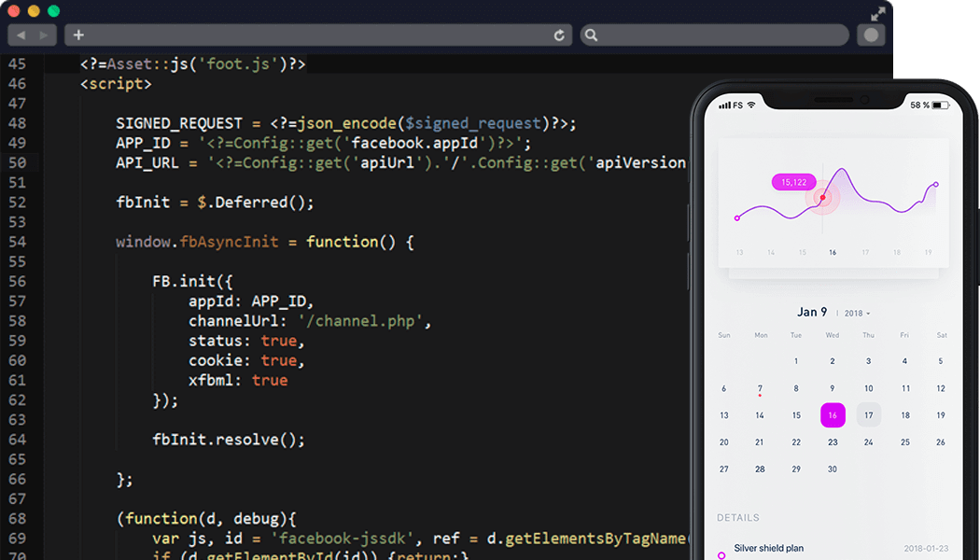The height and width of the screenshot is (560, 980).
Task: Click the round button right of search
Action: [x=872, y=35]
